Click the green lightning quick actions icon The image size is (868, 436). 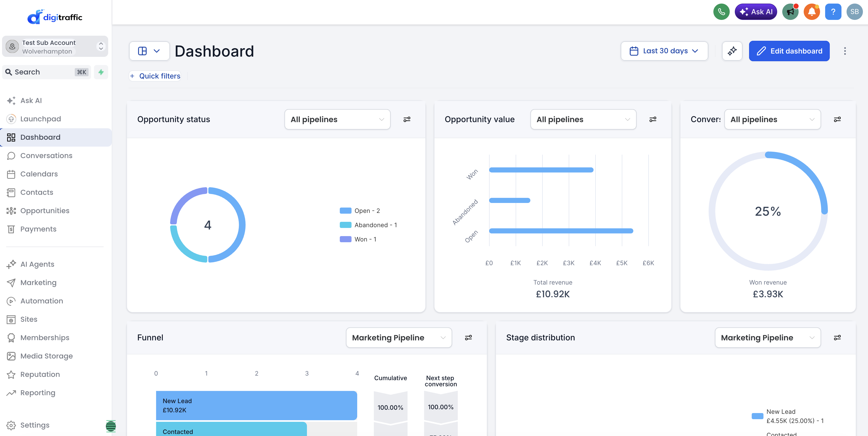coord(101,72)
